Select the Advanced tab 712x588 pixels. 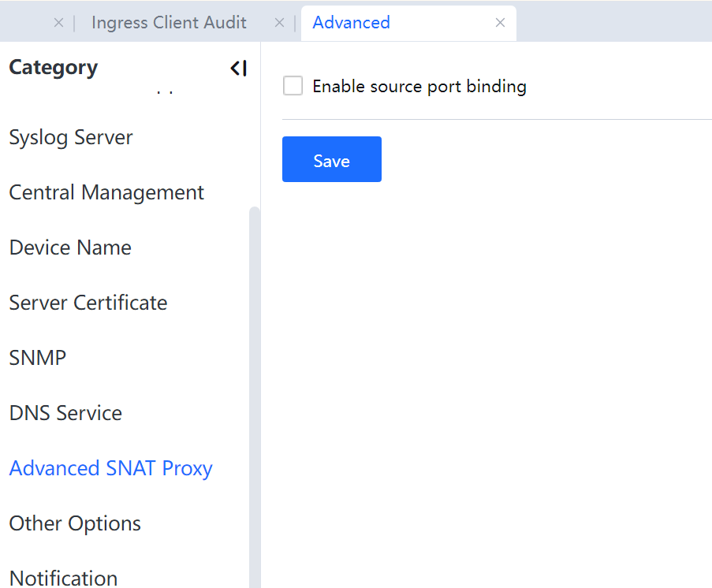click(x=352, y=23)
